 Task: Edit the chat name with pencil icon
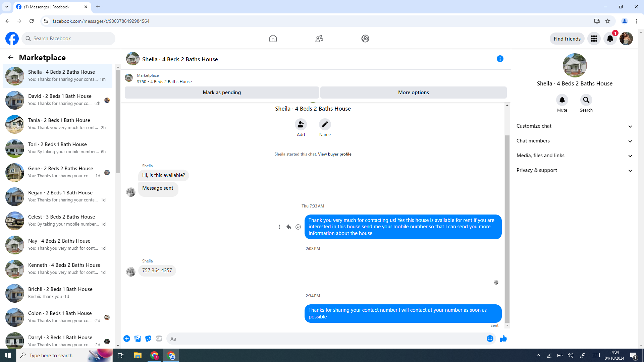coord(325,124)
